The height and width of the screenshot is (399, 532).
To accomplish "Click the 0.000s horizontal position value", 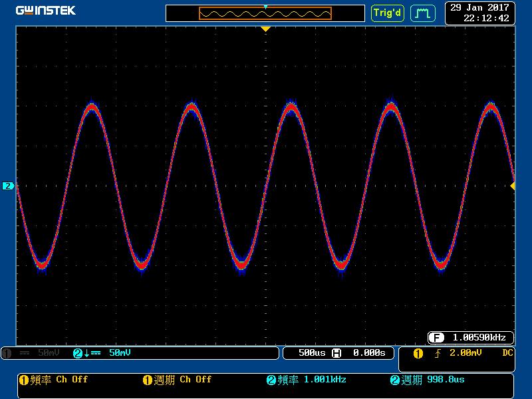I will click(x=369, y=353).
